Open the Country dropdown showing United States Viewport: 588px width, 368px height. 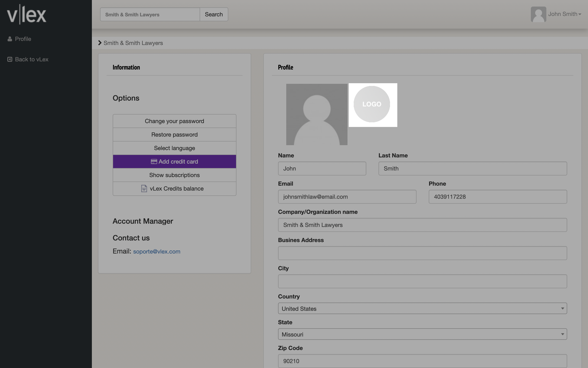pyautogui.click(x=423, y=308)
